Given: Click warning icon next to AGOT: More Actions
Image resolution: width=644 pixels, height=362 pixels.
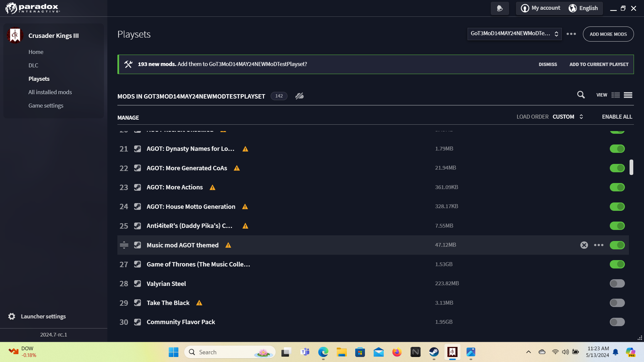Looking at the screenshot, I should click(x=212, y=187).
